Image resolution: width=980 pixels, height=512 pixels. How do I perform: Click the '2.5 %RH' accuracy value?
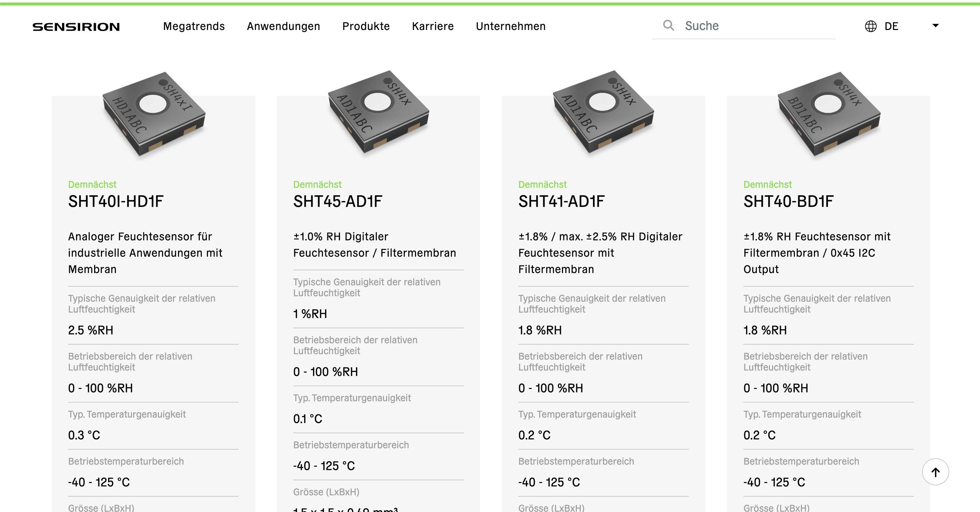tap(91, 330)
